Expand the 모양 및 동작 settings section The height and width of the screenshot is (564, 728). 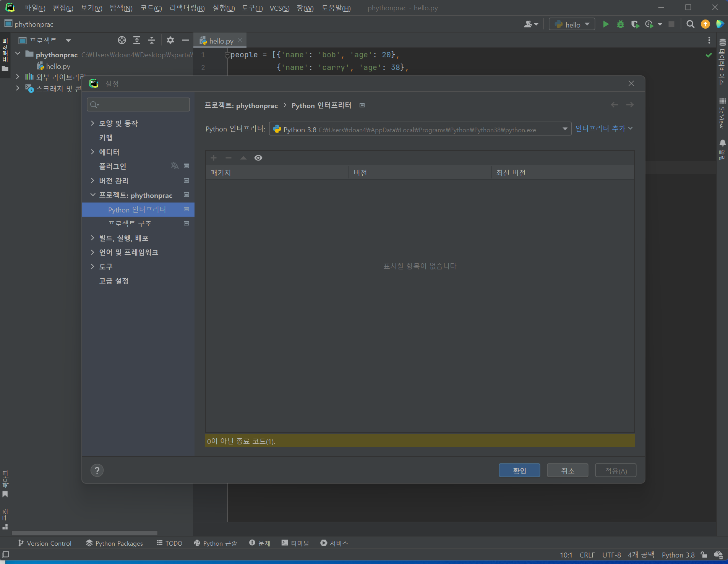92,123
